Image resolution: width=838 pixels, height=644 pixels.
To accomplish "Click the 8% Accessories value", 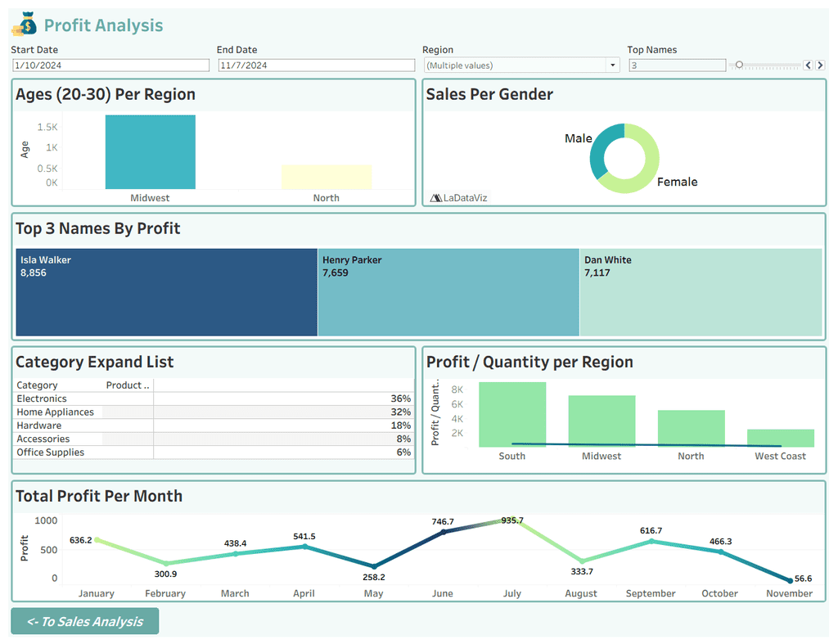I will click(403, 439).
